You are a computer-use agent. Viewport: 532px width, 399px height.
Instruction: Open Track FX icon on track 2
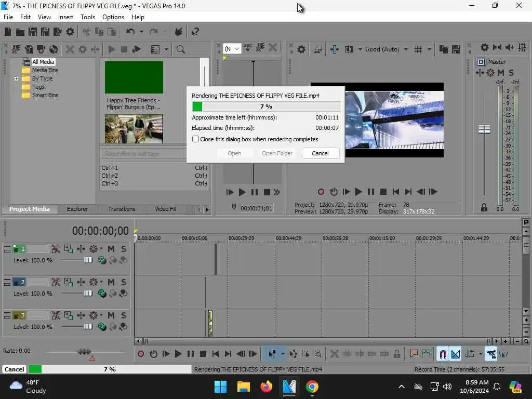94,282
